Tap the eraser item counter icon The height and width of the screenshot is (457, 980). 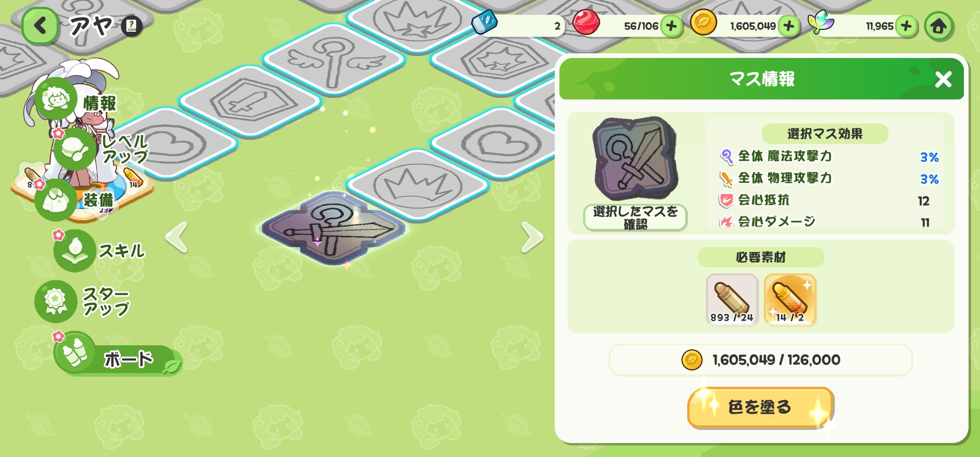pos(485,22)
